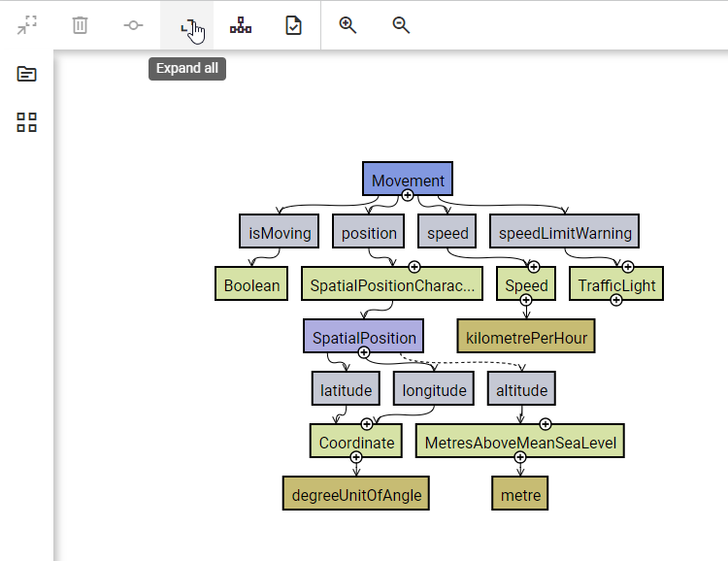
Task: Click the validate document checkmark icon
Action: [294, 25]
